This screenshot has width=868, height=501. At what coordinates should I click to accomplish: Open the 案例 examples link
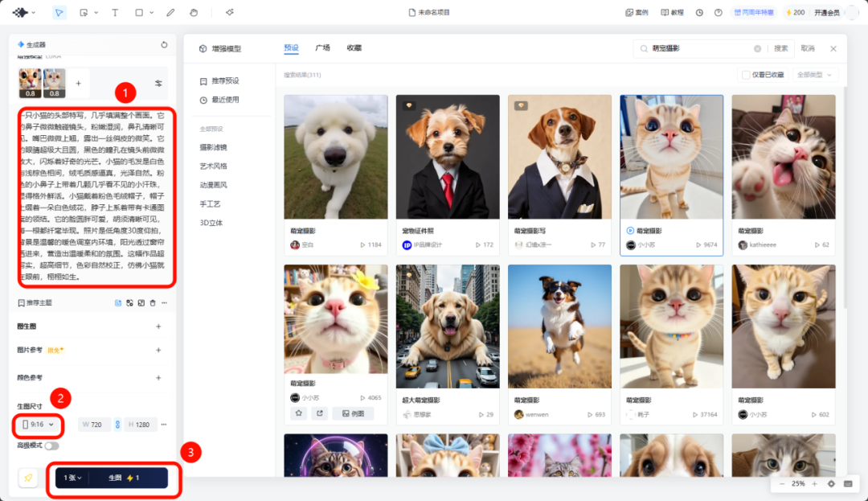pyautogui.click(x=637, y=12)
